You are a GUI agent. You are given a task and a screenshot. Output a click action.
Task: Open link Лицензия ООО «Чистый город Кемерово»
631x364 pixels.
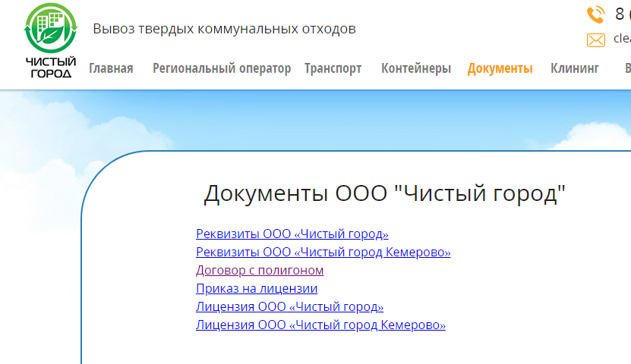click(320, 325)
